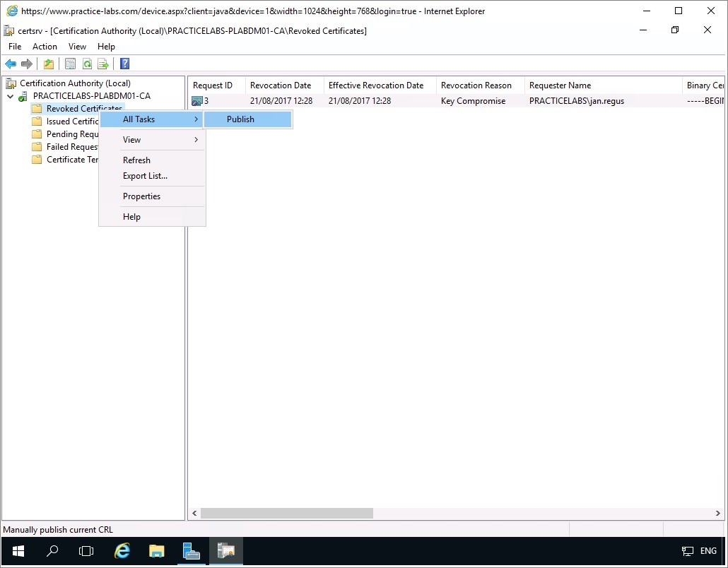The image size is (728, 568).
Task: Click the network icon in the system tray
Action: point(688,551)
